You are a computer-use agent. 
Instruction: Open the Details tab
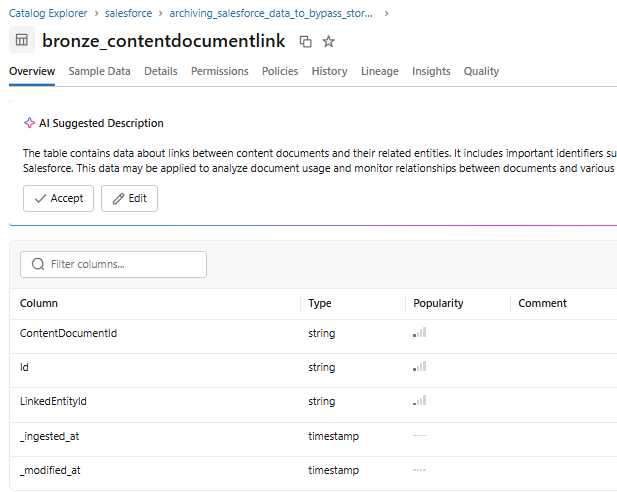161,71
